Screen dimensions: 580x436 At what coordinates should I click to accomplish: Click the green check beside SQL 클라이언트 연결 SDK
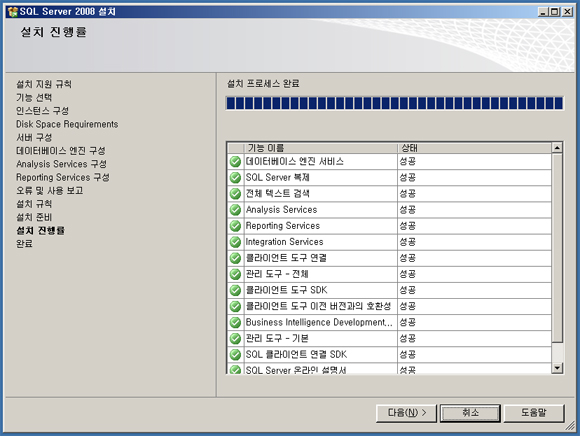pyautogui.click(x=235, y=355)
